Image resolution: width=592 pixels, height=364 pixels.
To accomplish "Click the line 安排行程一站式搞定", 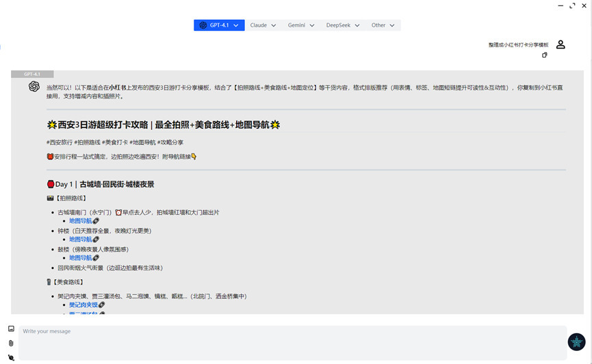I will 122,156.
